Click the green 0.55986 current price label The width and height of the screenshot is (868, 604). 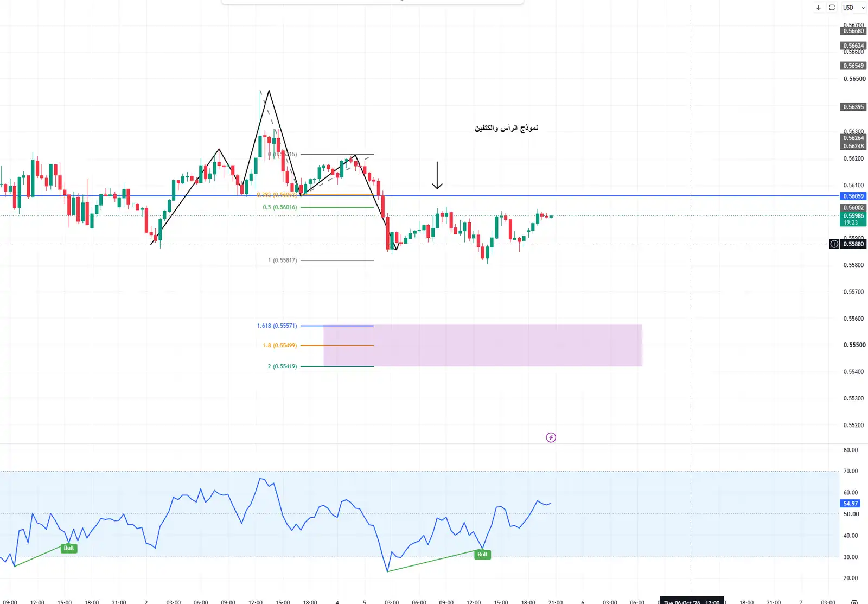click(853, 219)
